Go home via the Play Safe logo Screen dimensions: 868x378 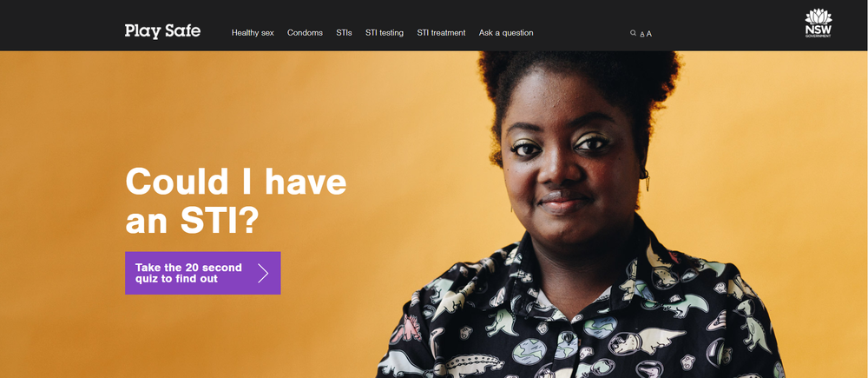tap(162, 31)
